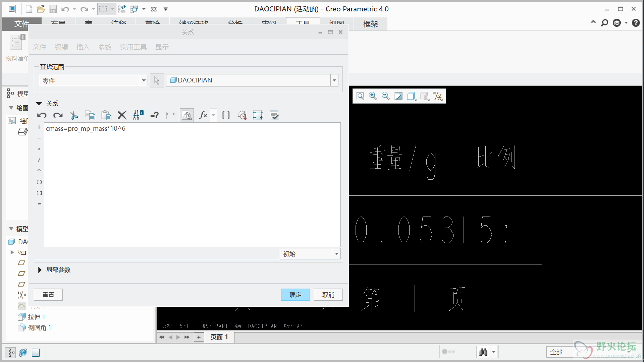Redo edit in Relations dialog toolbar
The height and width of the screenshot is (362, 644).
58,116
